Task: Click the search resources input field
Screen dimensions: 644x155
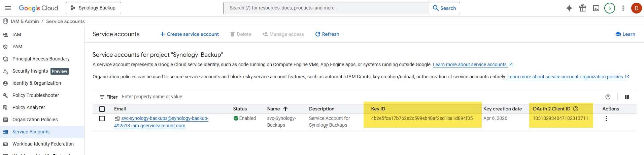Action: [326, 8]
